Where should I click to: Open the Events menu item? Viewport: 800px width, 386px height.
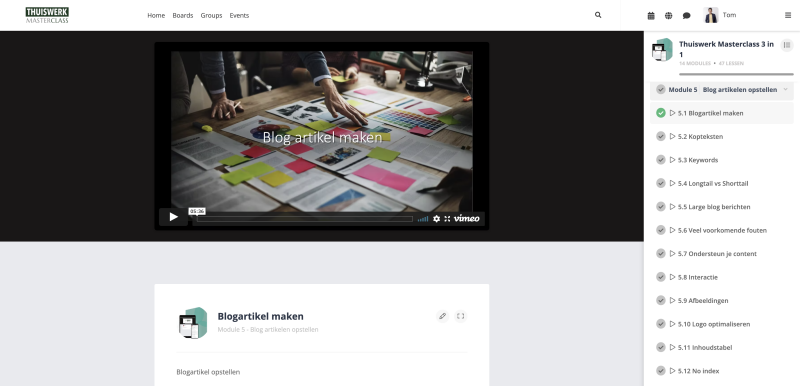click(x=239, y=16)
